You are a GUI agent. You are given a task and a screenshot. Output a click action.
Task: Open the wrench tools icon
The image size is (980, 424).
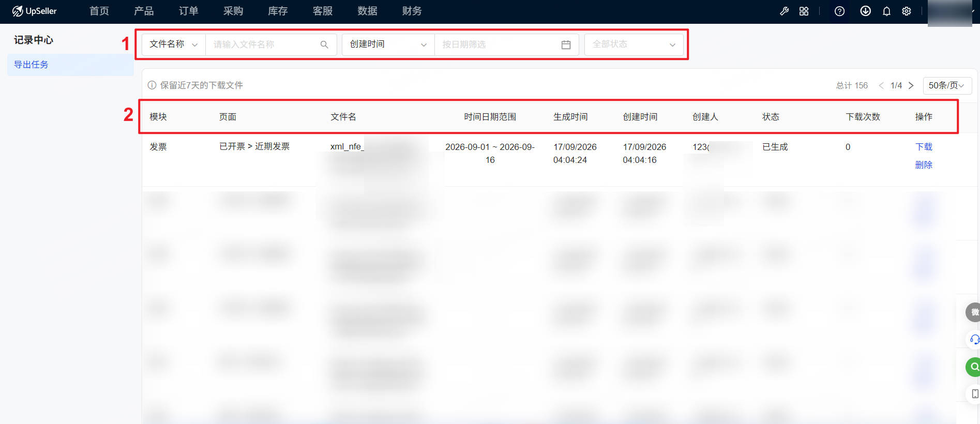pyautogui.click(x=785, y=11)
